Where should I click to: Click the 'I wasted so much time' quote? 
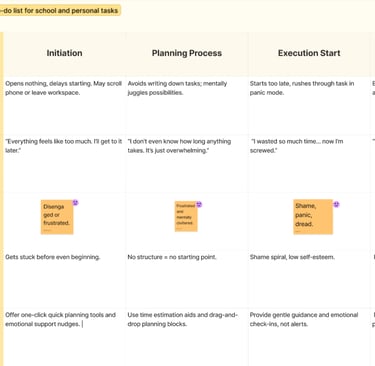pyautogui.click(x=297, y=146)
